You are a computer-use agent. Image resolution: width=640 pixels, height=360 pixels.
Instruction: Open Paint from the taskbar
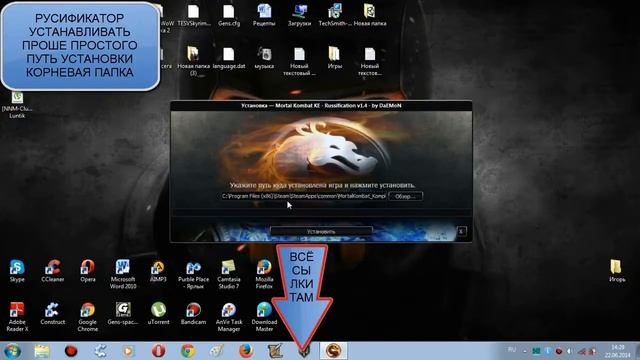coord(217,351)
